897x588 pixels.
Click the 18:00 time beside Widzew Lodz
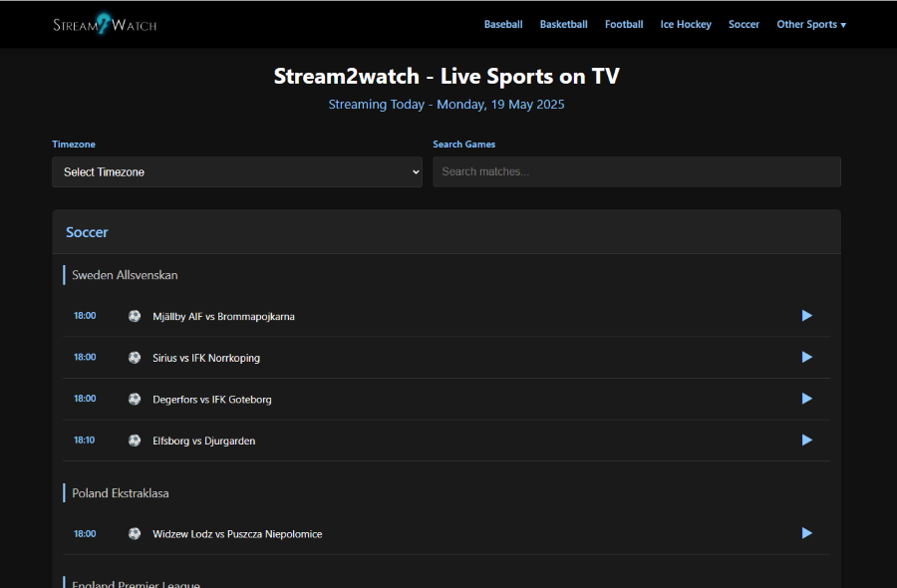coord(85,533)
